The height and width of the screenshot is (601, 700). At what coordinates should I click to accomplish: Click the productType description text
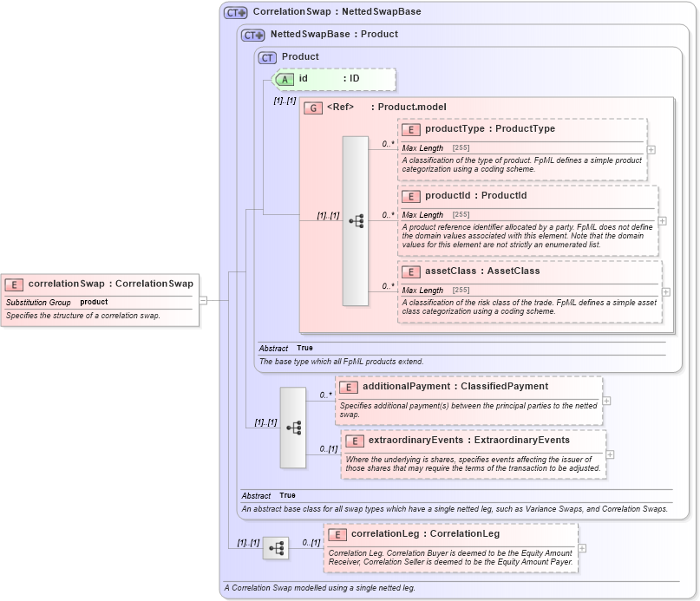coord(522,165)
